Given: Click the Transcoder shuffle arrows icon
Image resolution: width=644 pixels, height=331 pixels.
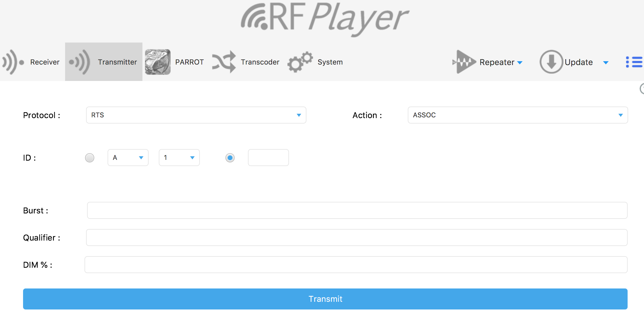Looking at the screenshot, I should [x=224, y=62].
